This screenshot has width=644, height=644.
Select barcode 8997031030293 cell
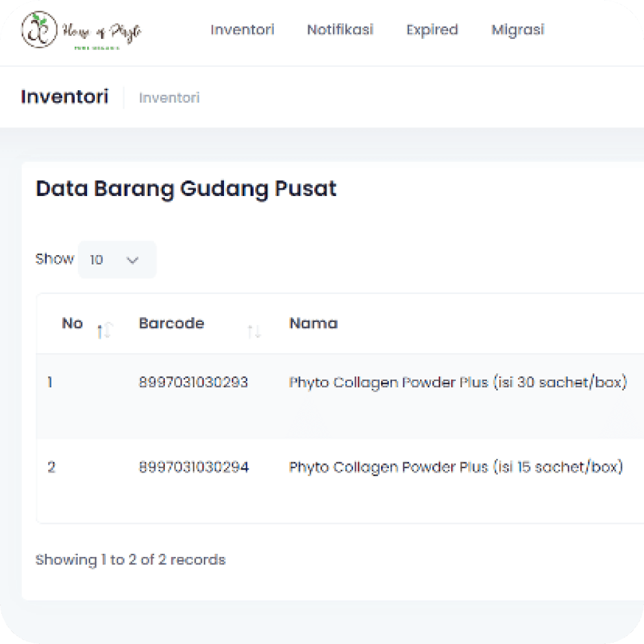pyautogui.click(x=193, y=382)
